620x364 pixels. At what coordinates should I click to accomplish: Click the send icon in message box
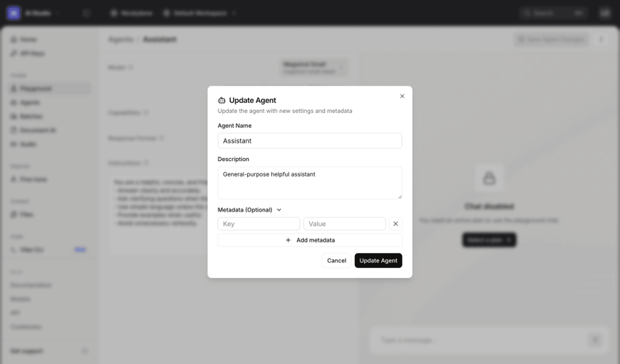point(594,340)
